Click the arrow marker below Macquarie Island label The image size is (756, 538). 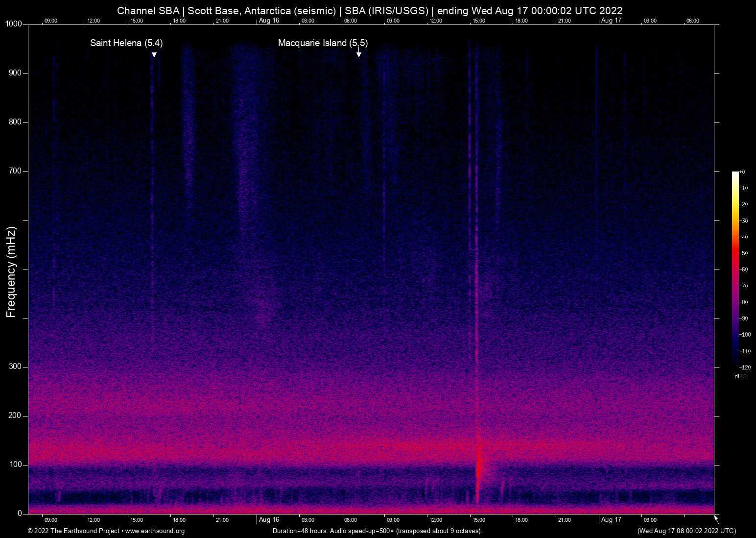click(358, 52)
